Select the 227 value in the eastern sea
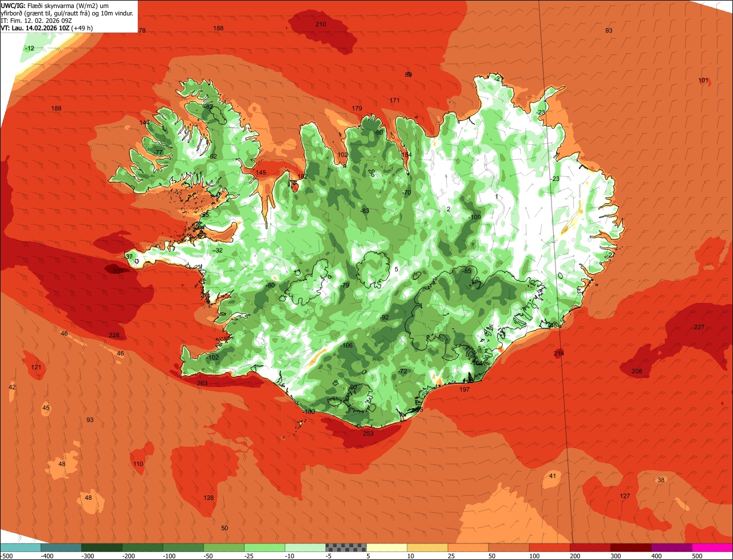 pos(699,327)
